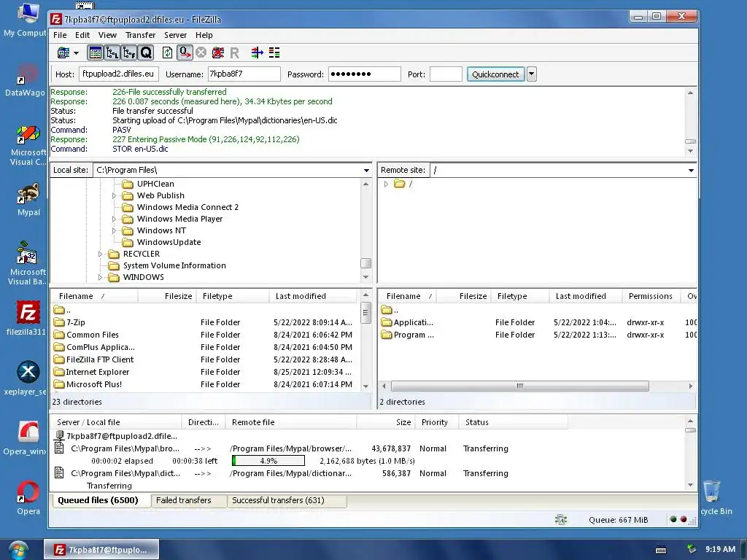Toggle message log display
Image resolution: width=747 pixels, height=560 pixels.
click(96, 52)
